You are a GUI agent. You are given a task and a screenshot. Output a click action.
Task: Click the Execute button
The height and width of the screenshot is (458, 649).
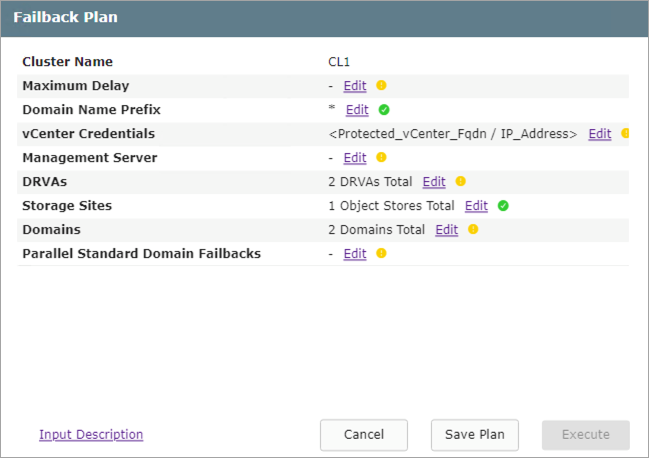tap(586, 435)
